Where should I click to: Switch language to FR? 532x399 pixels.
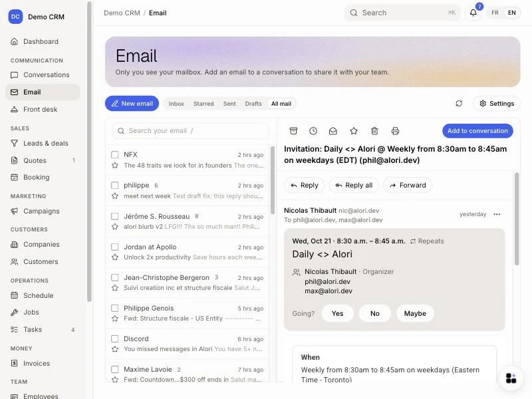[x=495, y=13]
